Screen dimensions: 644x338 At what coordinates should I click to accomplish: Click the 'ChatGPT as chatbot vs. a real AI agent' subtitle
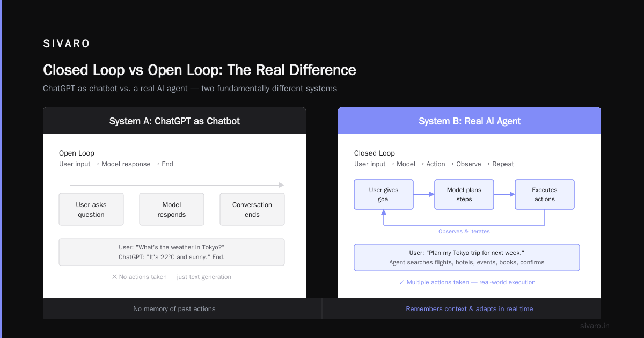[x=190, y=89]
